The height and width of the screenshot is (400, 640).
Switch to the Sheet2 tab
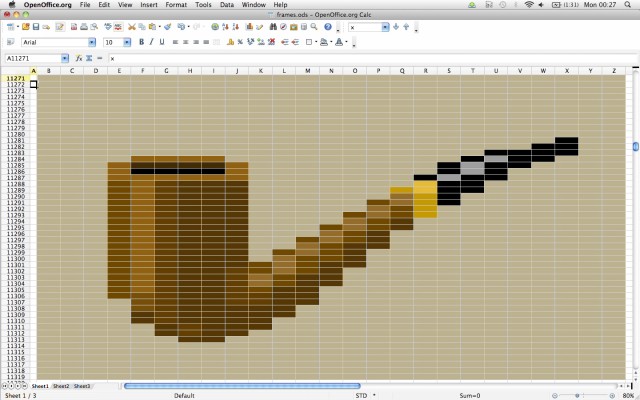click(61, 385)
